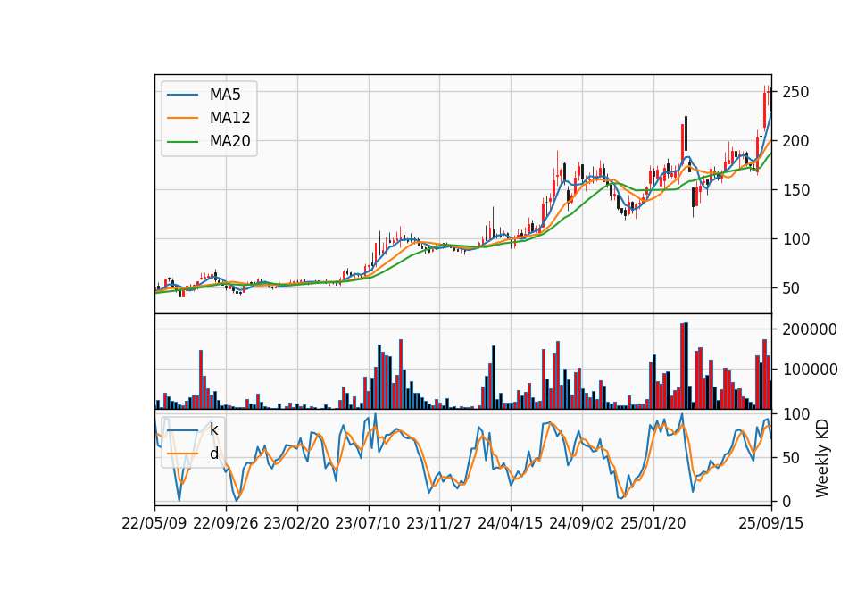Click the 200 price axis label
The image size is (857, 616).
click(x=795, y=141)
